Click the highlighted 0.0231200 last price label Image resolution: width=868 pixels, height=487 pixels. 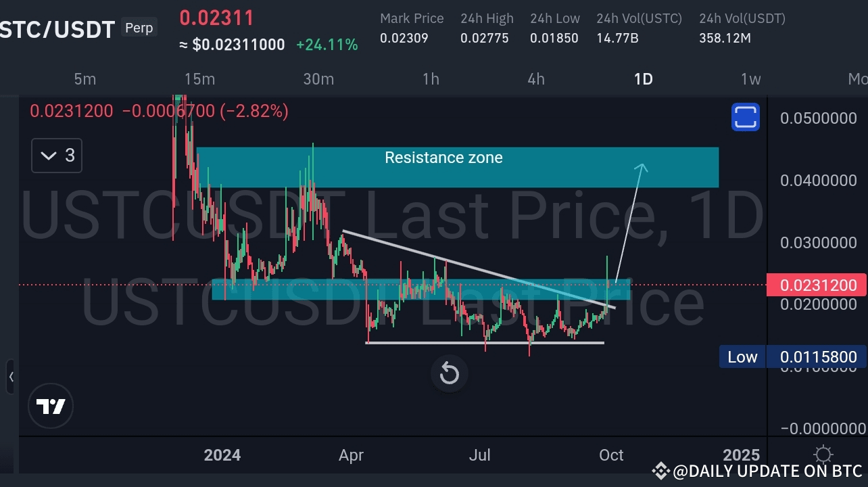tap(818, 285)
